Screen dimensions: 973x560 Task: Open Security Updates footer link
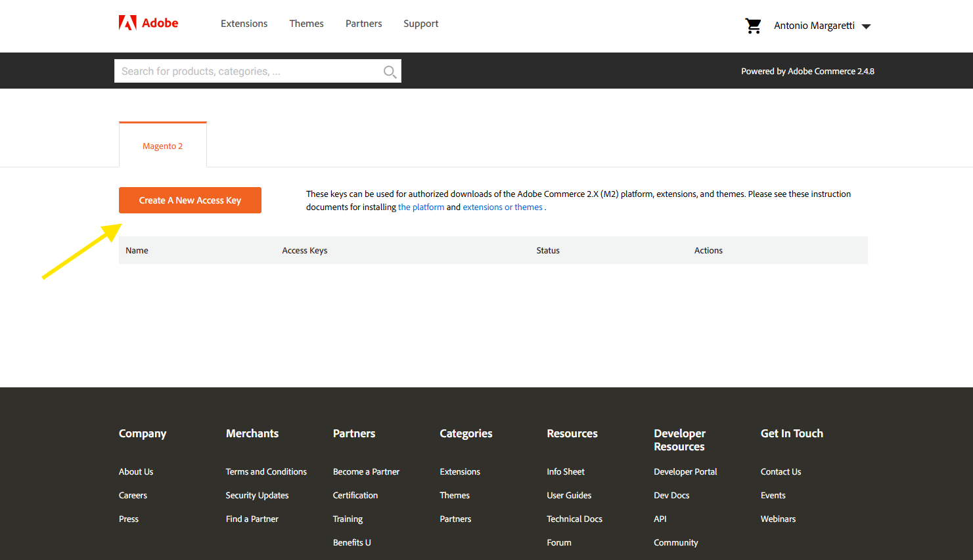pos(257,495)
